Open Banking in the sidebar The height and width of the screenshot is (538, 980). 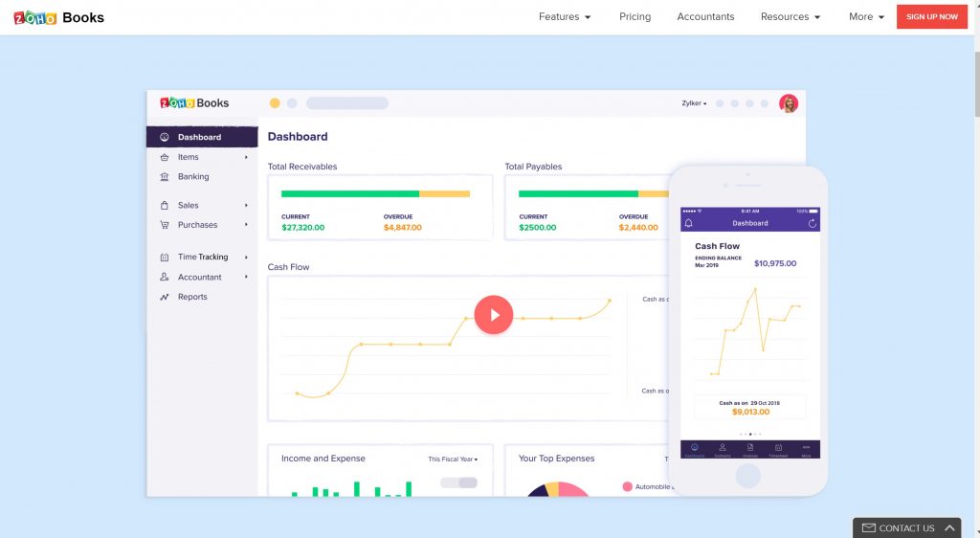tap(193, 177)
